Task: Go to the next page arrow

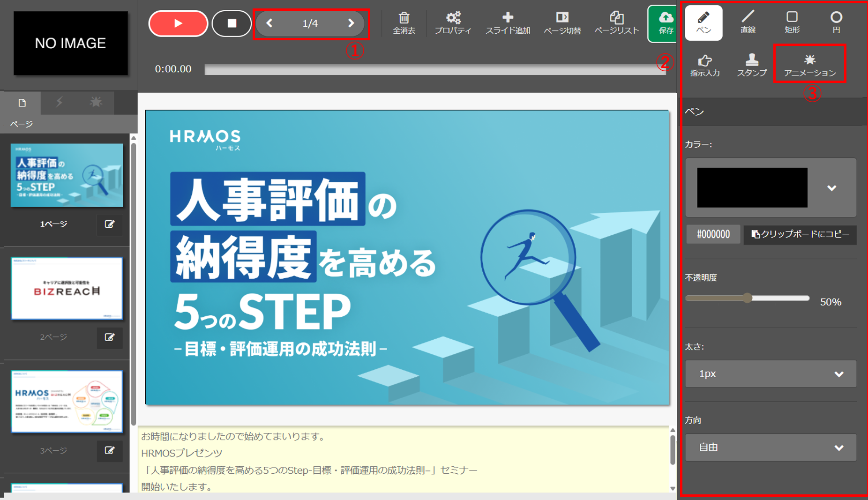Action: coord(351,23)
